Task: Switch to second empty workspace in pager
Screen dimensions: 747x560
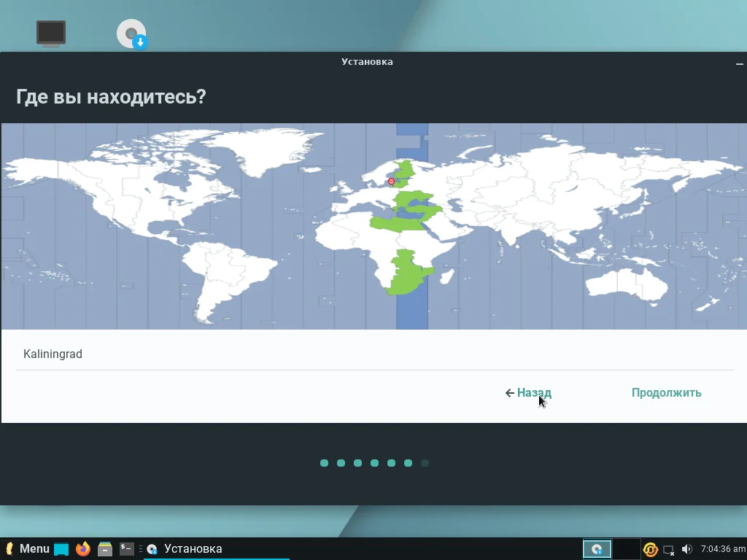Action: tap(626, 549)
